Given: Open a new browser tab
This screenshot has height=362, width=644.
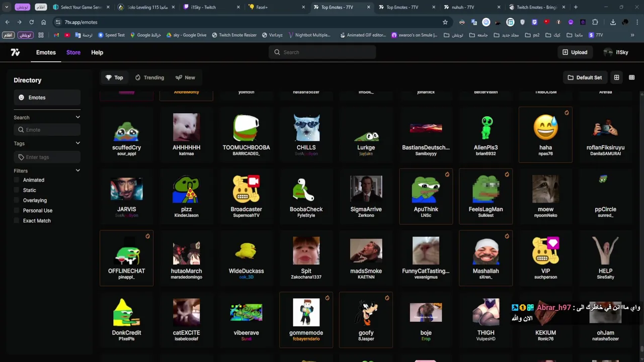Looking at the screenshot, I should tap(576, 7).
